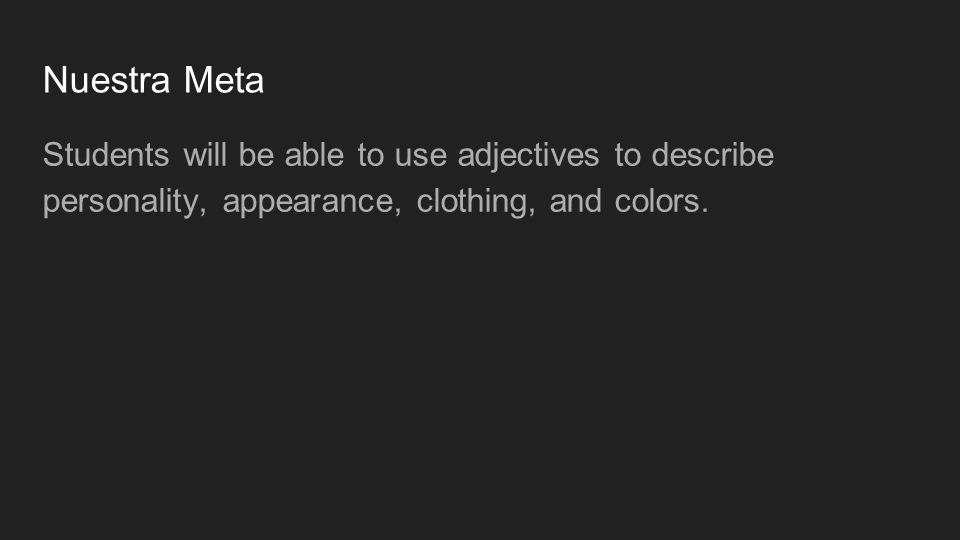Click the word 'and' before 'colors'
960x540 pixels.
(x=576, y=201)
